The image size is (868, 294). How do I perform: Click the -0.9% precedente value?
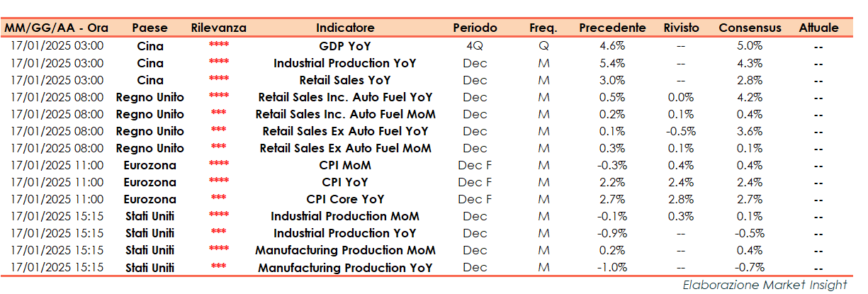612,233
